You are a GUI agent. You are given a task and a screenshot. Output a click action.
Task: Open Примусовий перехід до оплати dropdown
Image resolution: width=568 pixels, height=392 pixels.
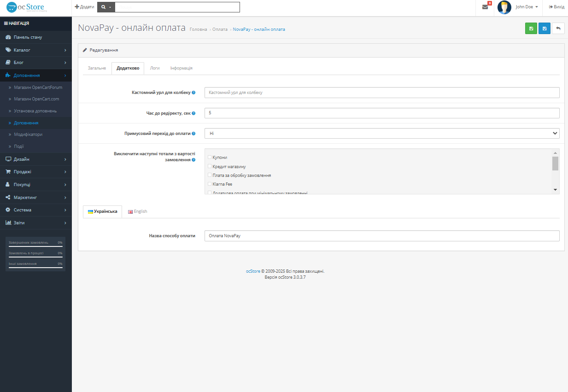click(x=382, y=133)
